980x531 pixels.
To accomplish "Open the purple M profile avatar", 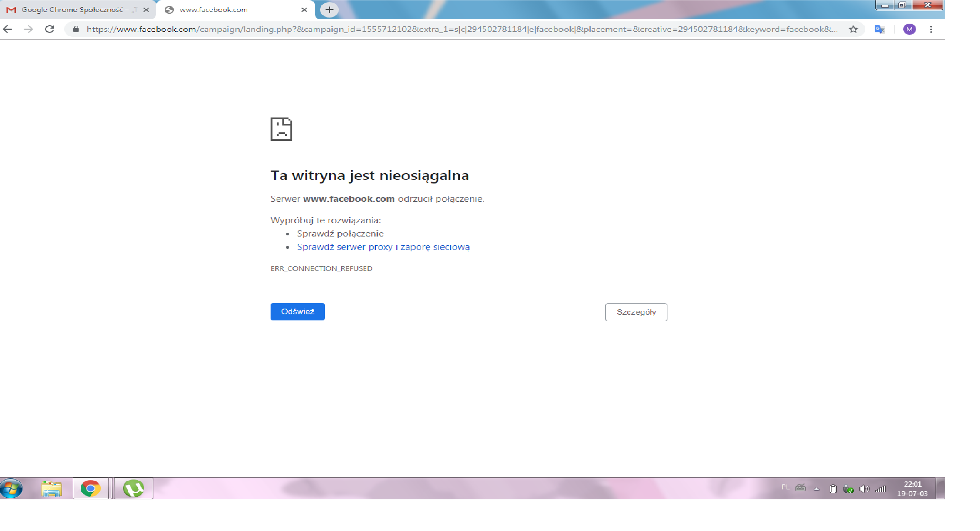I will pos(909,29).
